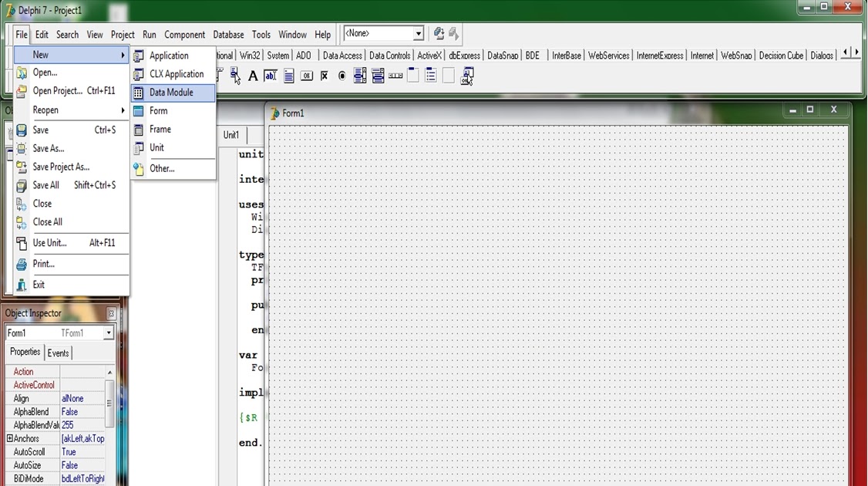
Task: Select the Panel component icon
Action: tap(449, 76)
